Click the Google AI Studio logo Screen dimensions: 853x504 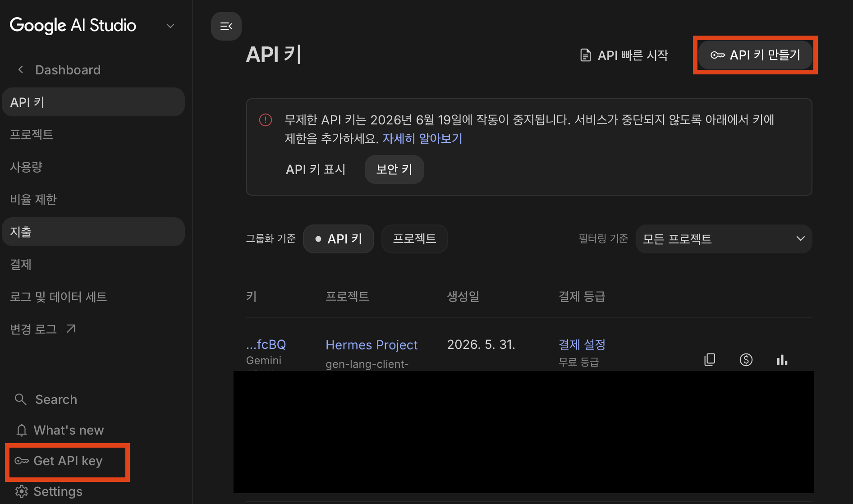click(x=73, y=25)
